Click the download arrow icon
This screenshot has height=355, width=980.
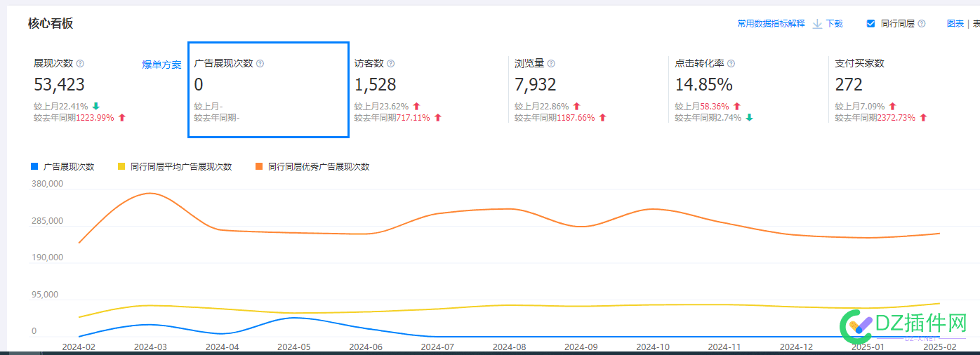point(817,23)
